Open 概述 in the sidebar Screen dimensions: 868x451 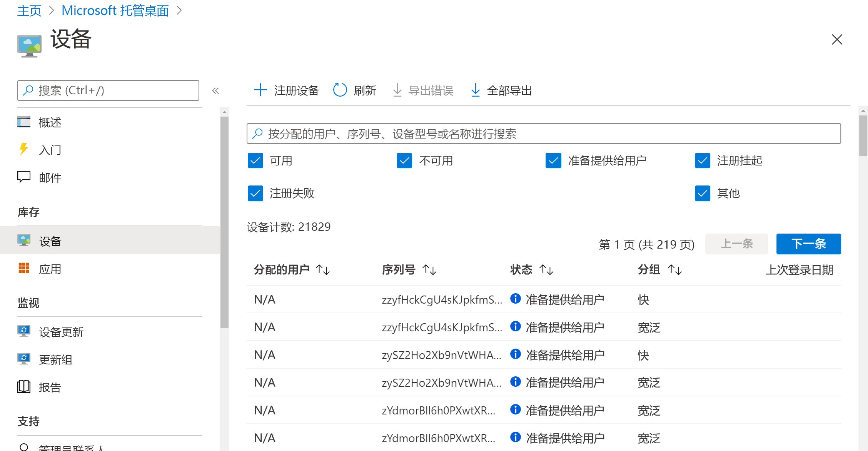coord(50,122)
